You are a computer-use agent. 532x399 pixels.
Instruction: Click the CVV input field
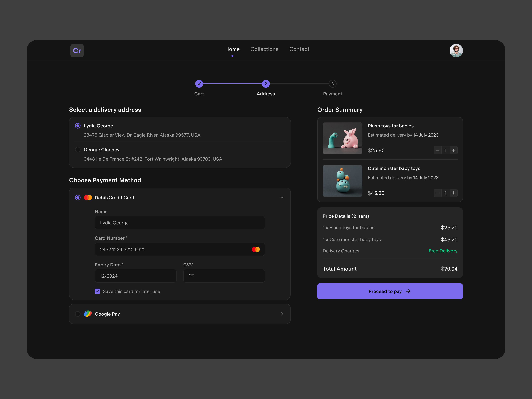tap(224, 276)
